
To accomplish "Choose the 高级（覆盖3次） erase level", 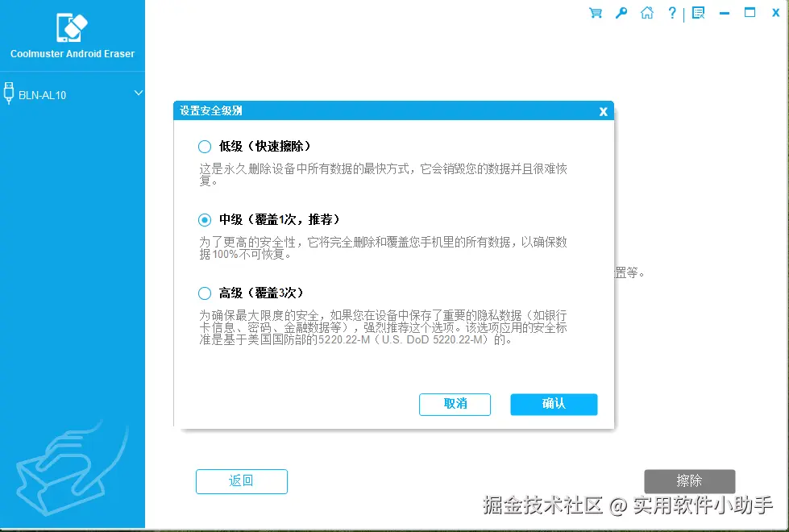I will (206, 293).
